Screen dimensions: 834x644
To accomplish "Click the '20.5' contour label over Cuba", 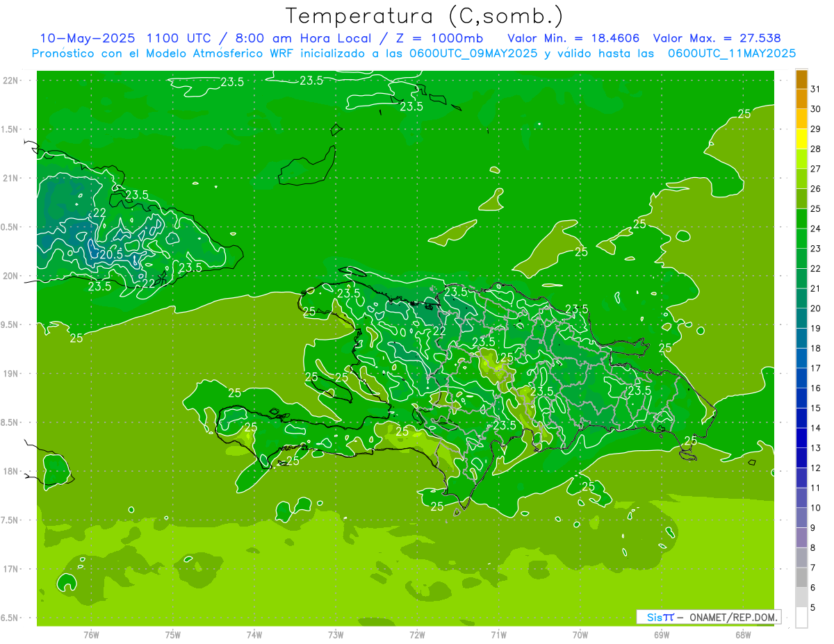I will pyautogui.click(x=112, y=254).
